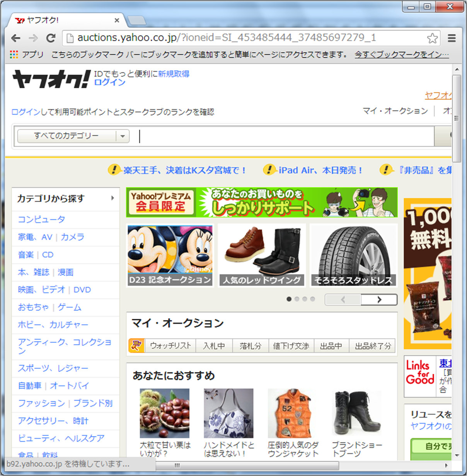
Task: Open the Chrome hamburger menu
Action: (452, 38)
